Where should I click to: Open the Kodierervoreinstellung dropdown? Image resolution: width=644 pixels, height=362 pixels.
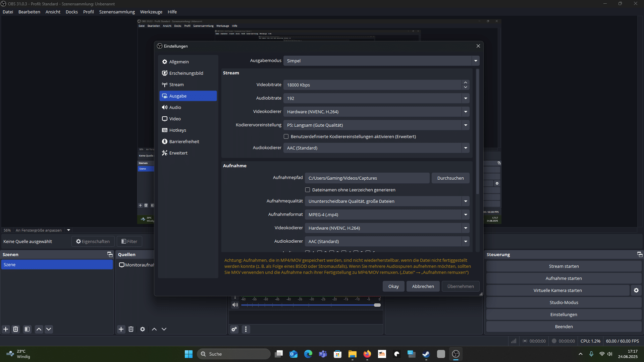click(376, 125)
